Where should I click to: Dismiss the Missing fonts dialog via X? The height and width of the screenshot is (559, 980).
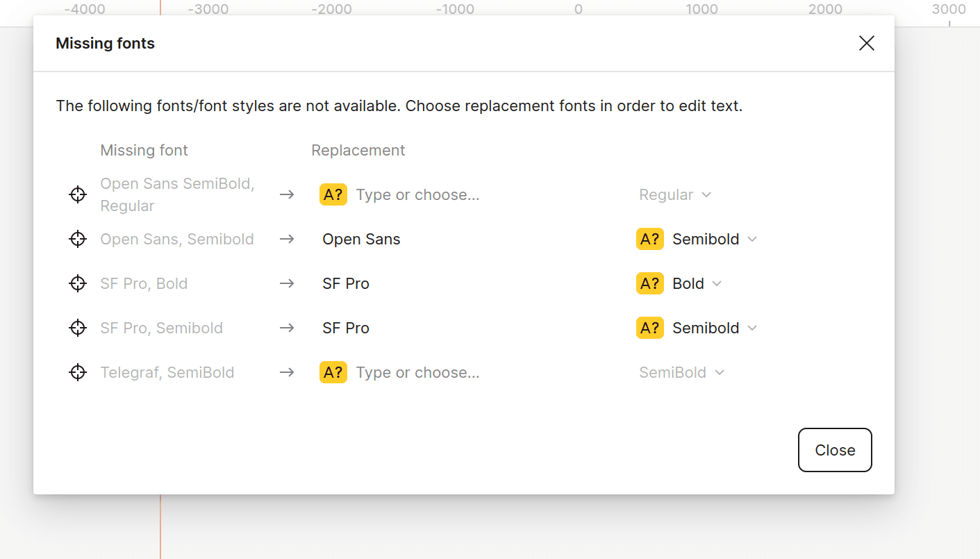point(866,43)
